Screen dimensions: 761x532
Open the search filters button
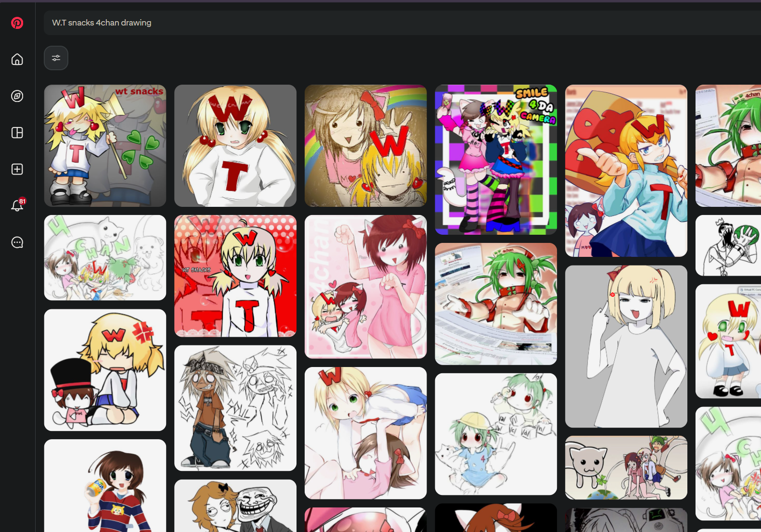56,58
